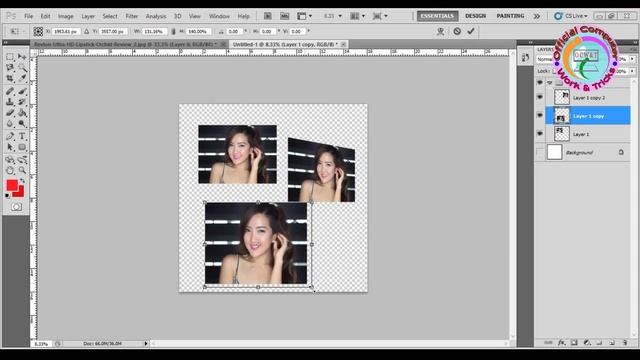Select the Pen tool

click(x=10, y=136)
